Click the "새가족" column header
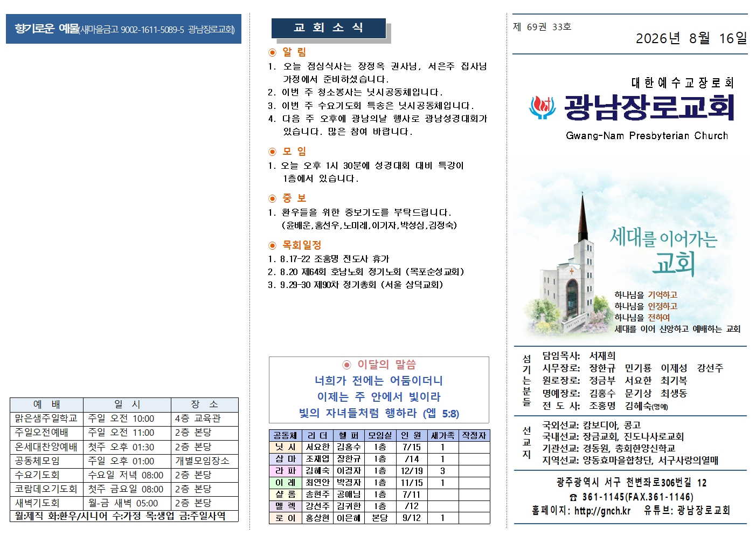This screenshot has width=756, height=535. point(442,435)
